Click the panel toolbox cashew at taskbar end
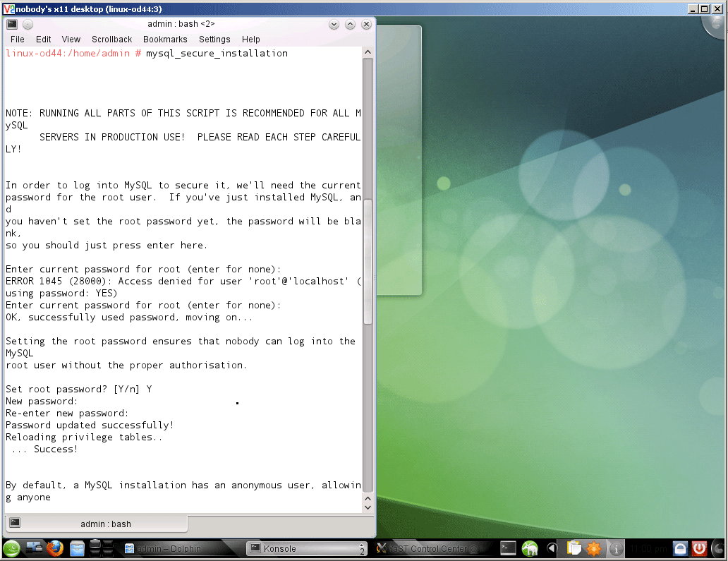This screenshot has width=728, height=561. click(x=719, y=549)
